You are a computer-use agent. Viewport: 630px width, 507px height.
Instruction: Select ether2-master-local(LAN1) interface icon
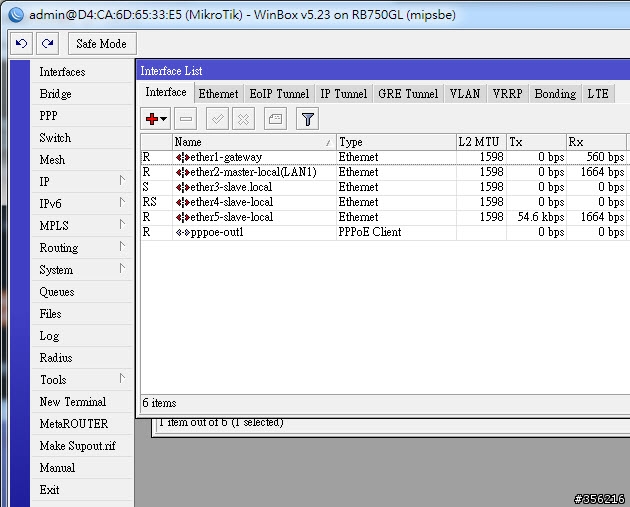[183, 172]
